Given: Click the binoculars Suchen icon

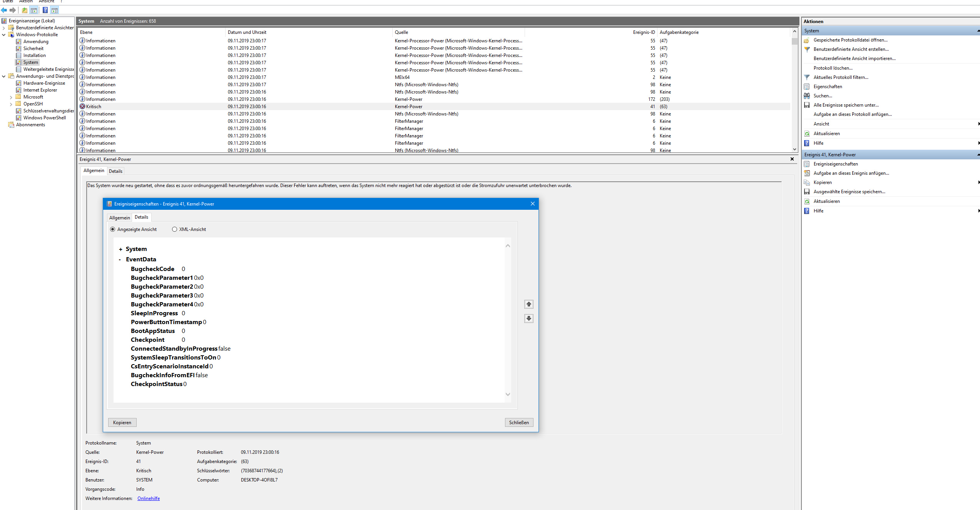Looking at the screenshot, I should (807, 96).
